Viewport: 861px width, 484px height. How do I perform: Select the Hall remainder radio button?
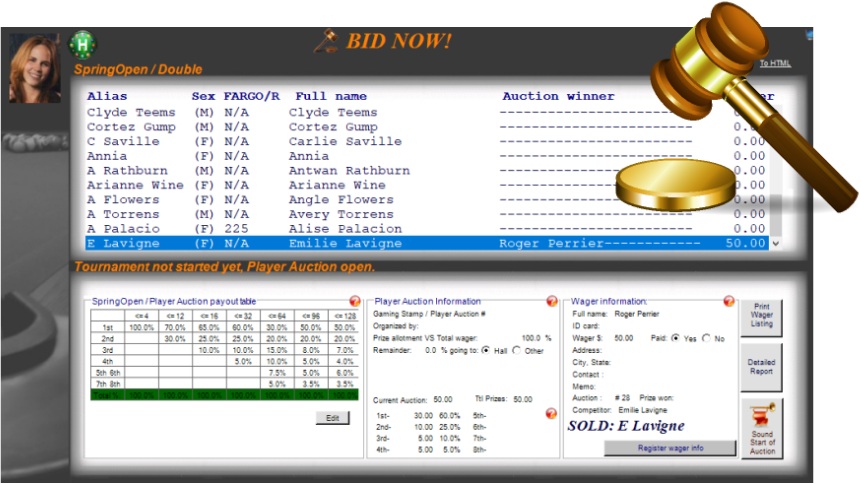click(486, 351)
